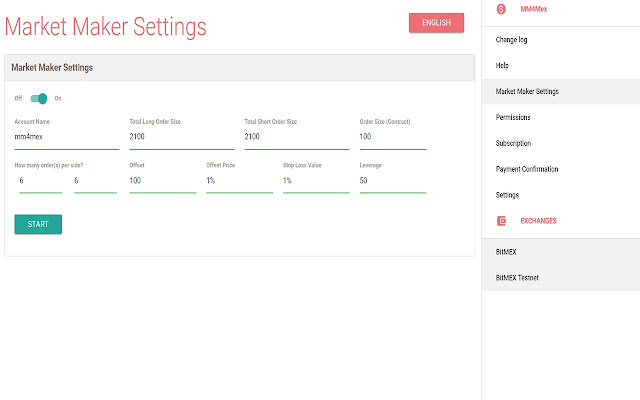Click the MM4Mex sidebar header link

tap(533, 9)
